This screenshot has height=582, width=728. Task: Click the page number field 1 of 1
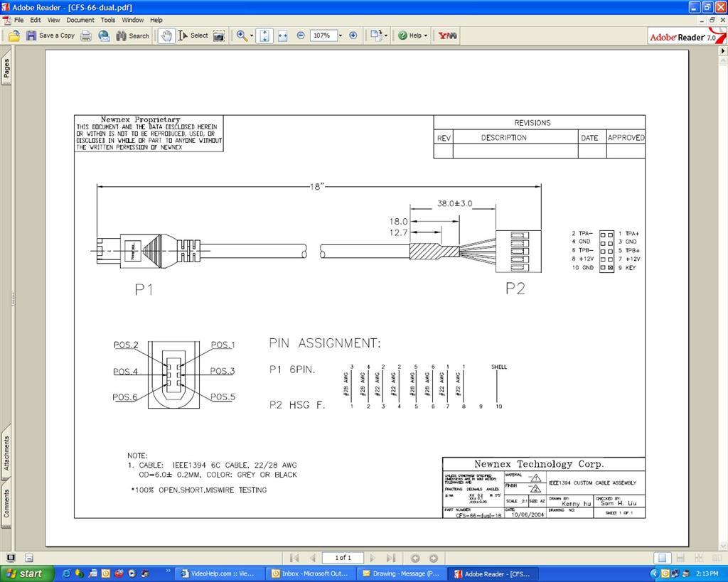point(343,558)
